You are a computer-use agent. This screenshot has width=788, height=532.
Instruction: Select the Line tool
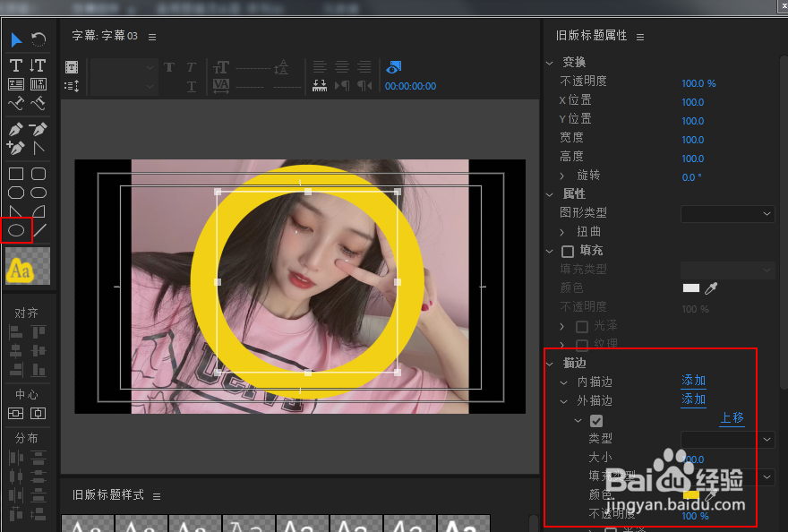[x=39, y=230]
